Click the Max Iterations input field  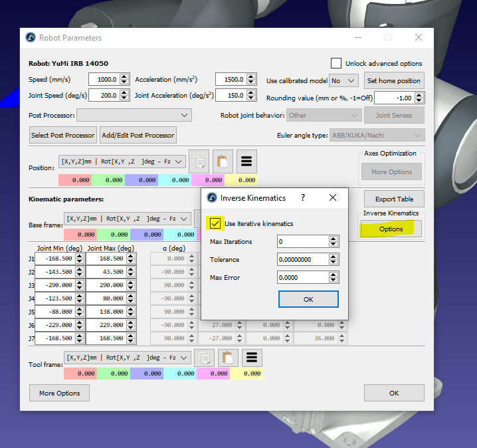302,241
